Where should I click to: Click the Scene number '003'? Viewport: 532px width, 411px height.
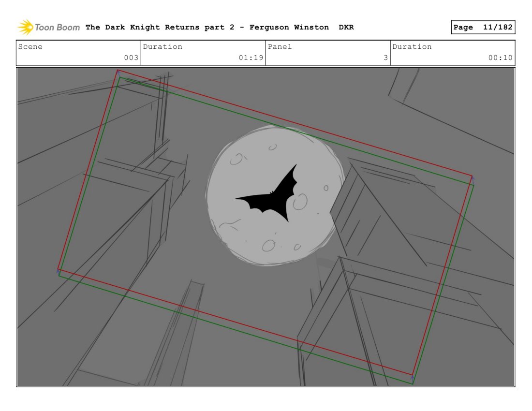(131, 58)
